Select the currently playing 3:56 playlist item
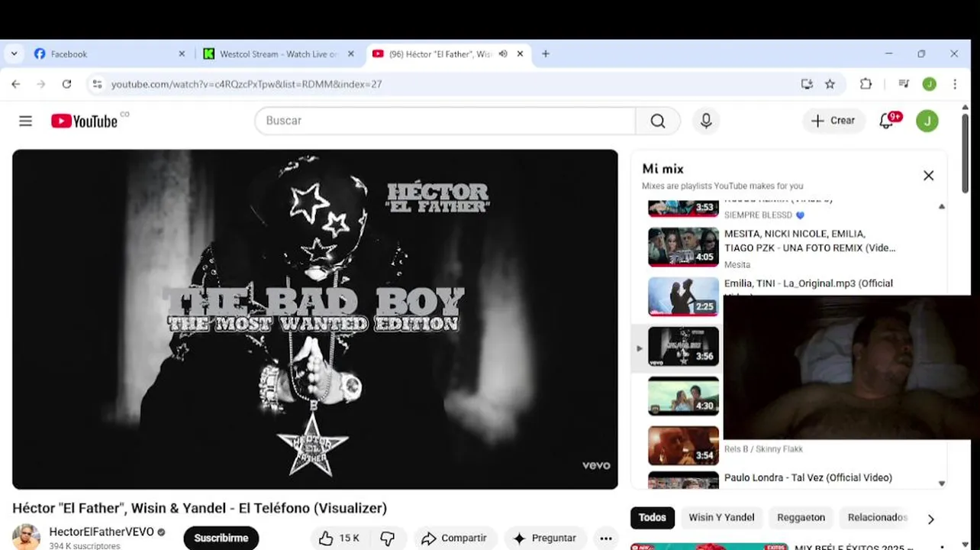 coord(683,346)
